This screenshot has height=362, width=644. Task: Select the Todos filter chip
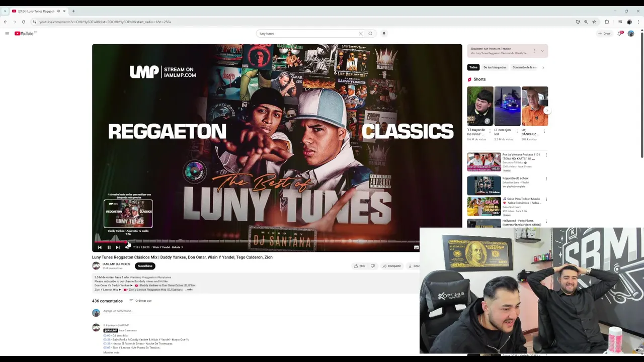pyautogui.click(x=473, y=67)
